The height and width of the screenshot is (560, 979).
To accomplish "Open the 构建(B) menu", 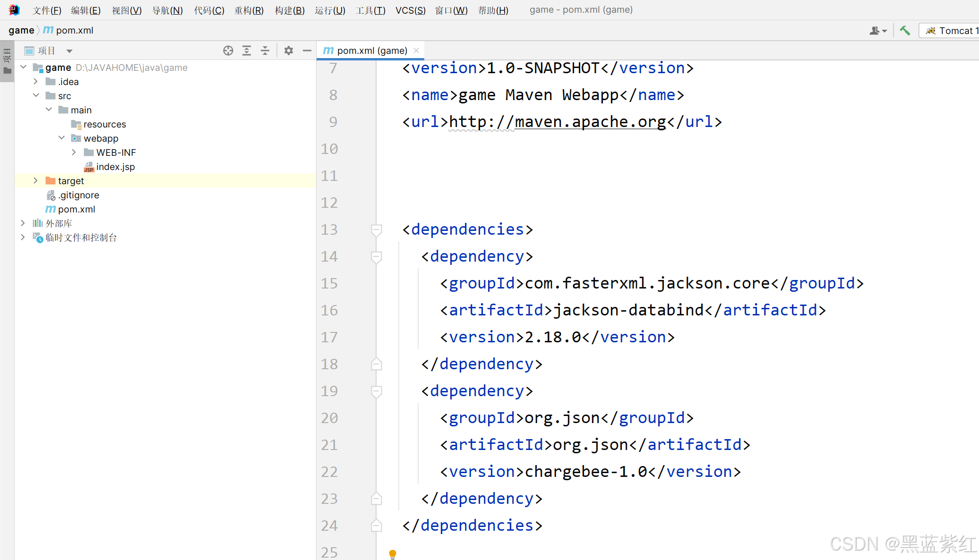I will pyautogui.click(x=290, y=10).
